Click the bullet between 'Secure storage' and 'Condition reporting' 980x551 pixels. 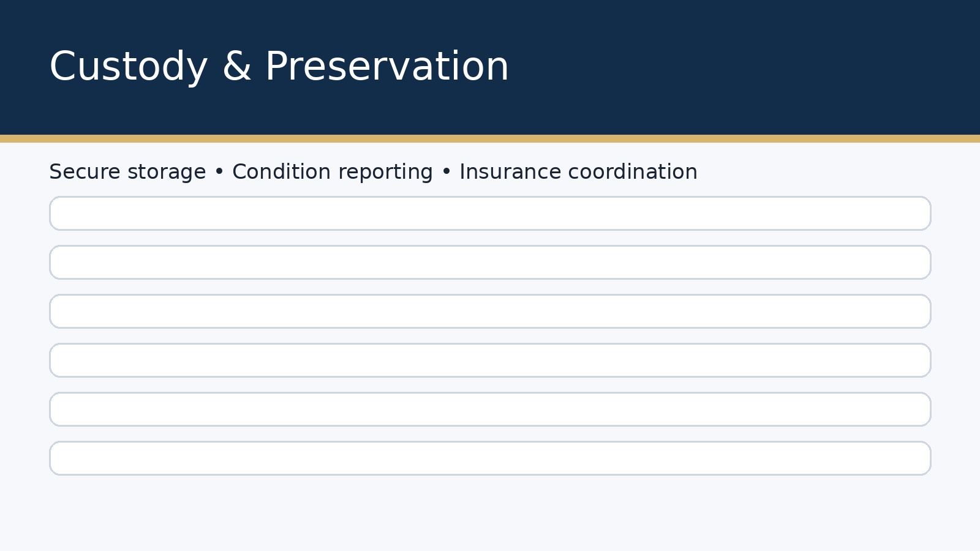coord(219,173)
